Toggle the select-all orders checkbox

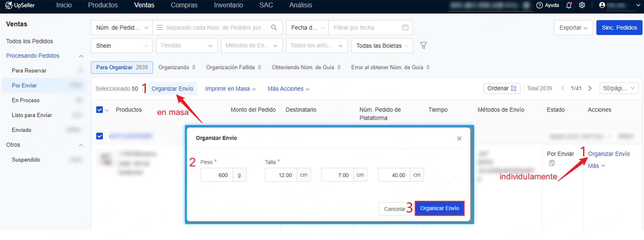pos(99,110)
